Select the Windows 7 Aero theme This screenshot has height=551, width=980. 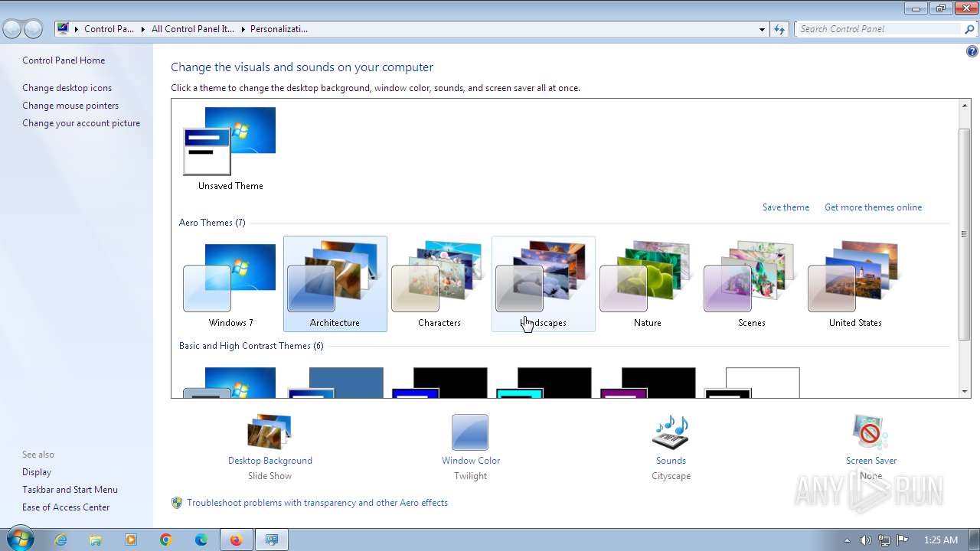pyautogui.click(x=230, y=283)
